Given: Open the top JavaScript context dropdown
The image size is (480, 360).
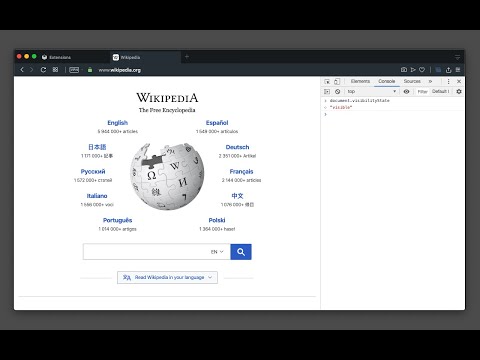Looking at the screenshot, I should tap(372, 91).
